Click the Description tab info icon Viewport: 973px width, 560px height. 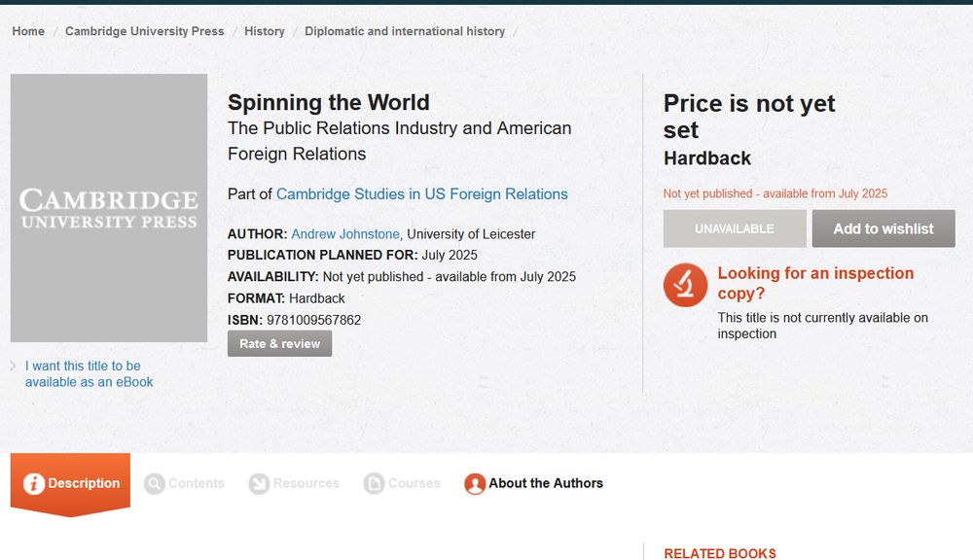[x=33, y=484]
